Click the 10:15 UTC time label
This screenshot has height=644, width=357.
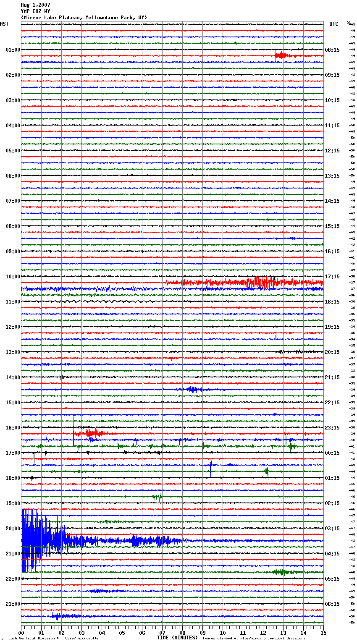click(x=332, y=100)
